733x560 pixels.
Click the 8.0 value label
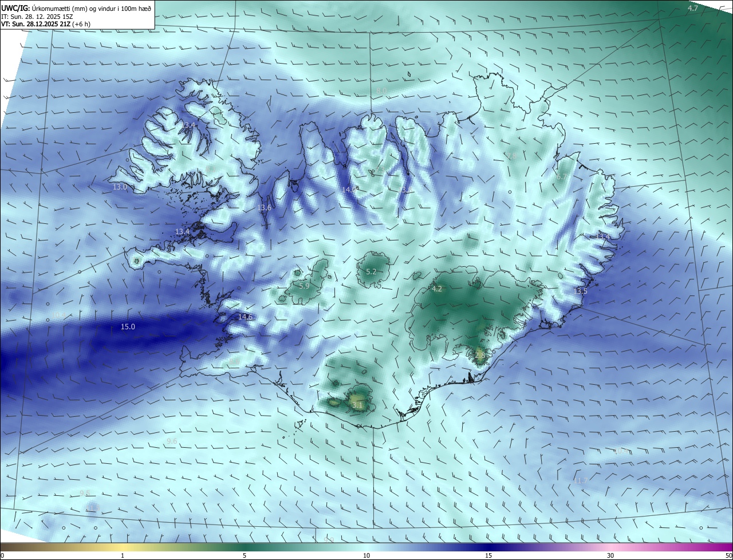click(x=381, y=91)
